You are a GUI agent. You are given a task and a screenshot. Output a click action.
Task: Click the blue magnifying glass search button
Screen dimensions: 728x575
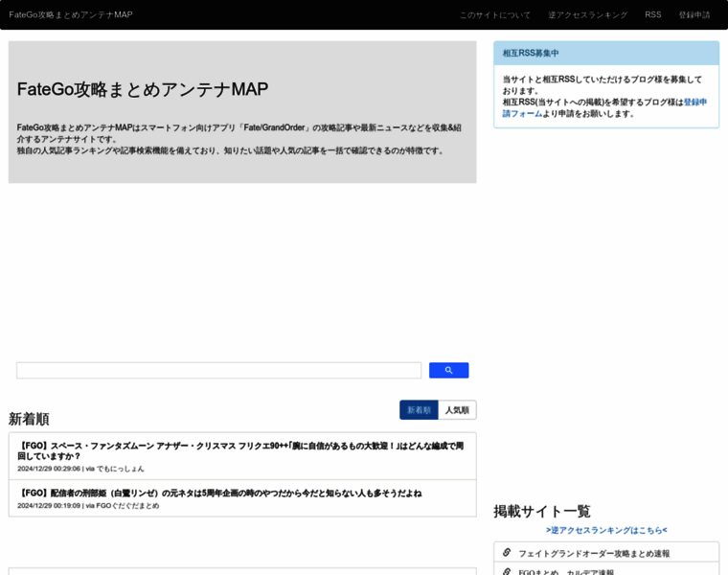tap(448, 371)
